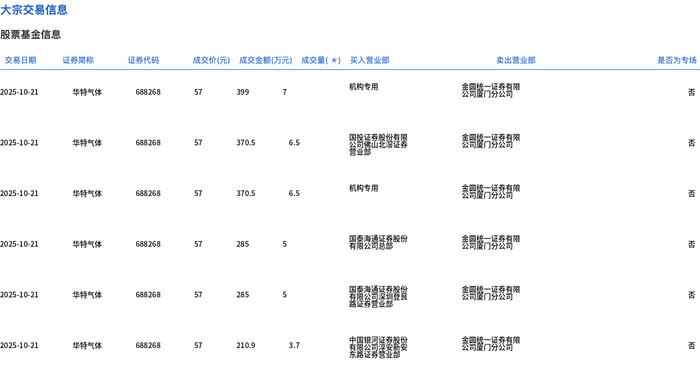Select the 成交价(元) column header
Image resolution: width=700 pixels, height=374 pixels.
[211, 60]
